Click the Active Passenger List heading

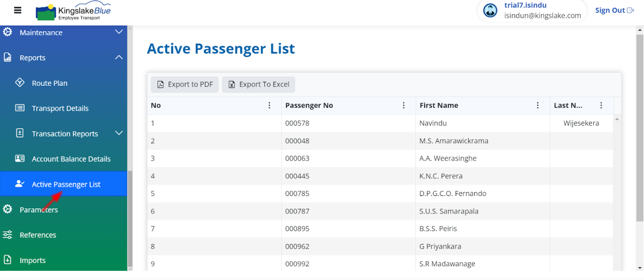[221, 49]
